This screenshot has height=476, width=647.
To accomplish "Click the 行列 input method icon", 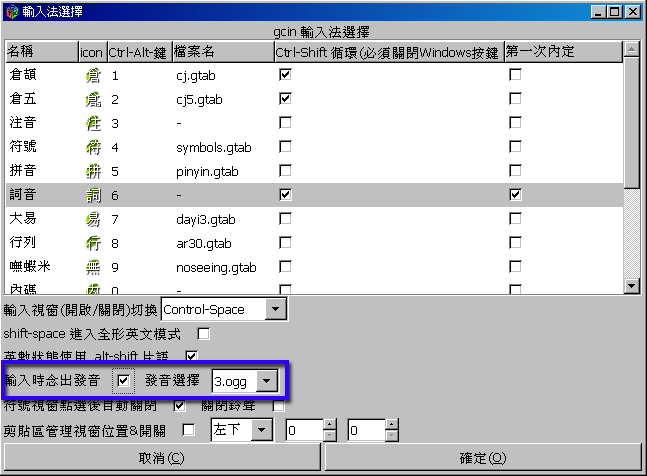I will click(x=93, y=243).
